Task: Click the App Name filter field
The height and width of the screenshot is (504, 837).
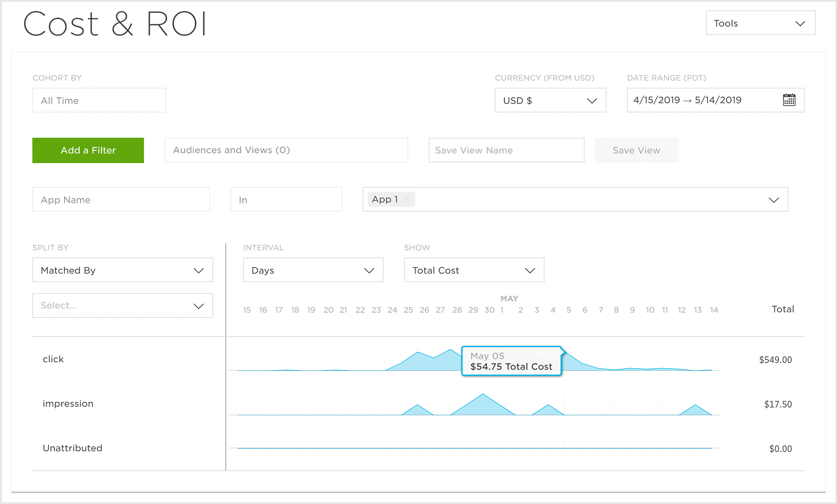Action: pos(121,200)
